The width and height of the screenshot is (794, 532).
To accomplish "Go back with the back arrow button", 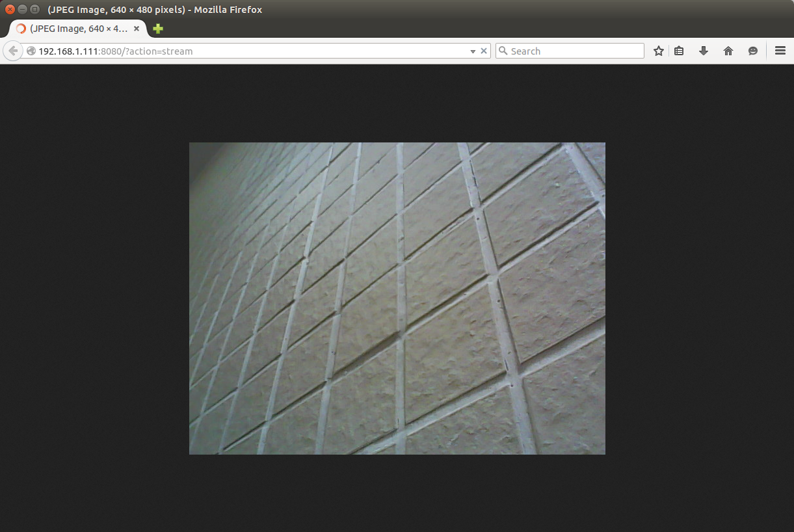I will [12, 51].
